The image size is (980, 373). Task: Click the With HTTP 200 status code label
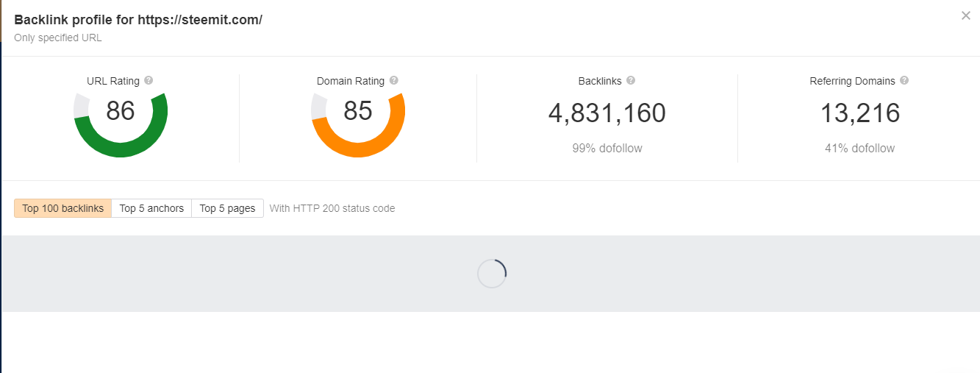[x=332, y=208]
